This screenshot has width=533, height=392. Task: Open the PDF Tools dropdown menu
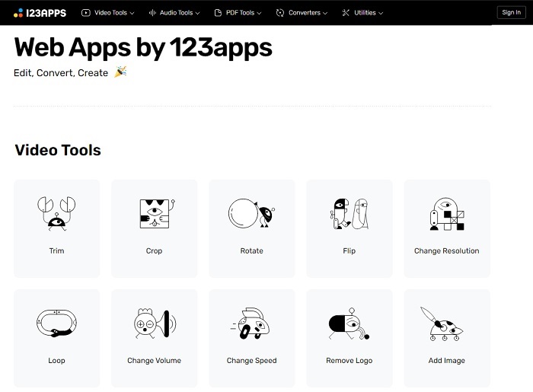tap(239, 13)
